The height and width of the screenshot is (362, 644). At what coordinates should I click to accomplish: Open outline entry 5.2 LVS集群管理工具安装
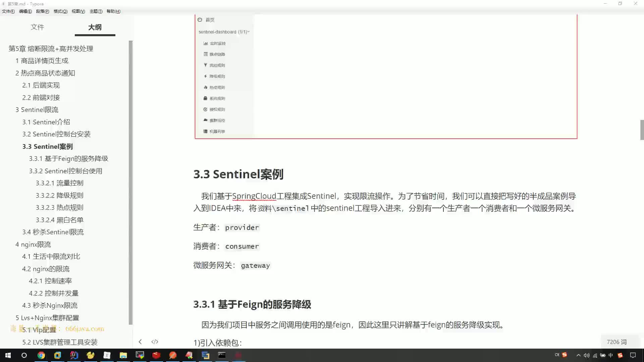pyautogui.click(x=60, y=342)
